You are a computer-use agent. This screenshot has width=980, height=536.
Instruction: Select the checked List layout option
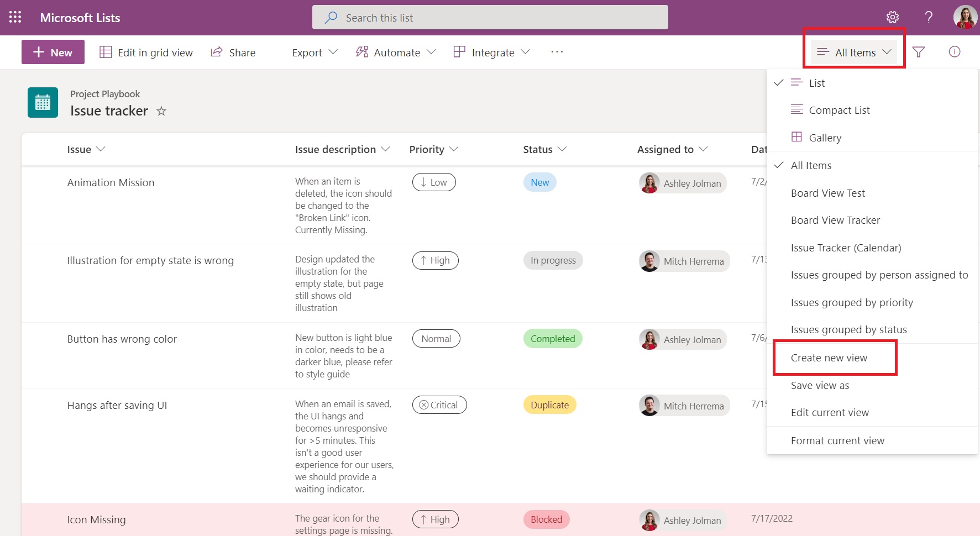[872, 83]
